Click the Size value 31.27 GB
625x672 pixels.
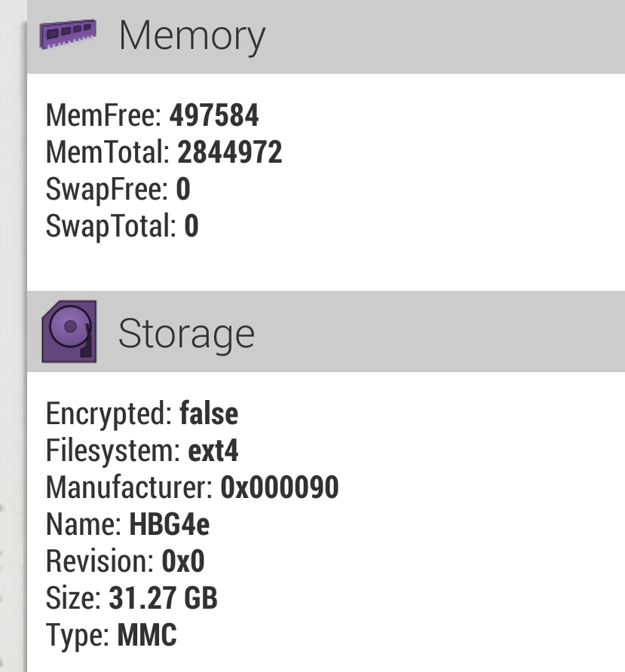163,598
